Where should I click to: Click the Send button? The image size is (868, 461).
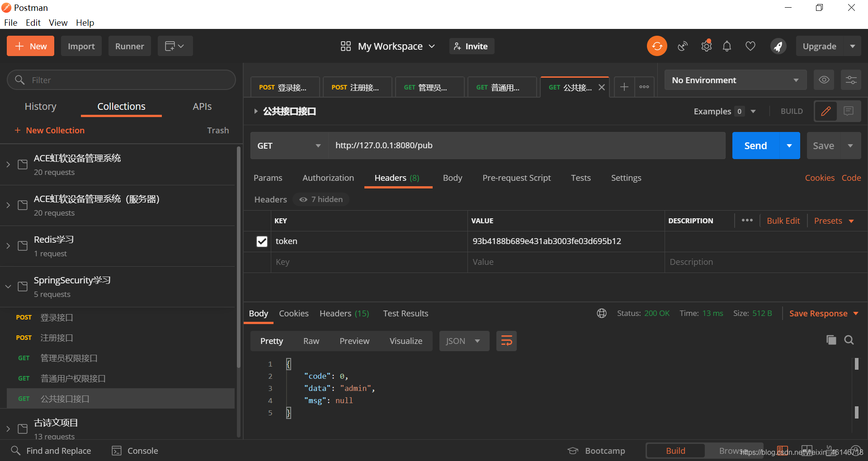pos(755,146)
